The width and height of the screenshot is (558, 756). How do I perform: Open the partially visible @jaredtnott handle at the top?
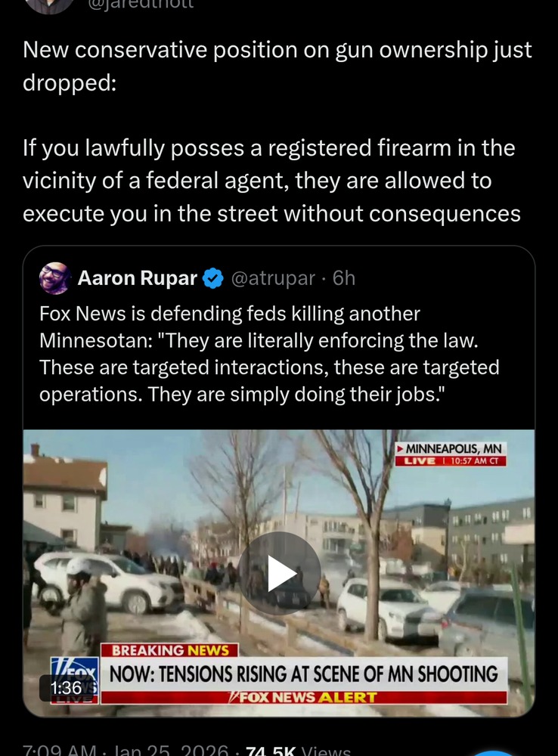[141, 5]
